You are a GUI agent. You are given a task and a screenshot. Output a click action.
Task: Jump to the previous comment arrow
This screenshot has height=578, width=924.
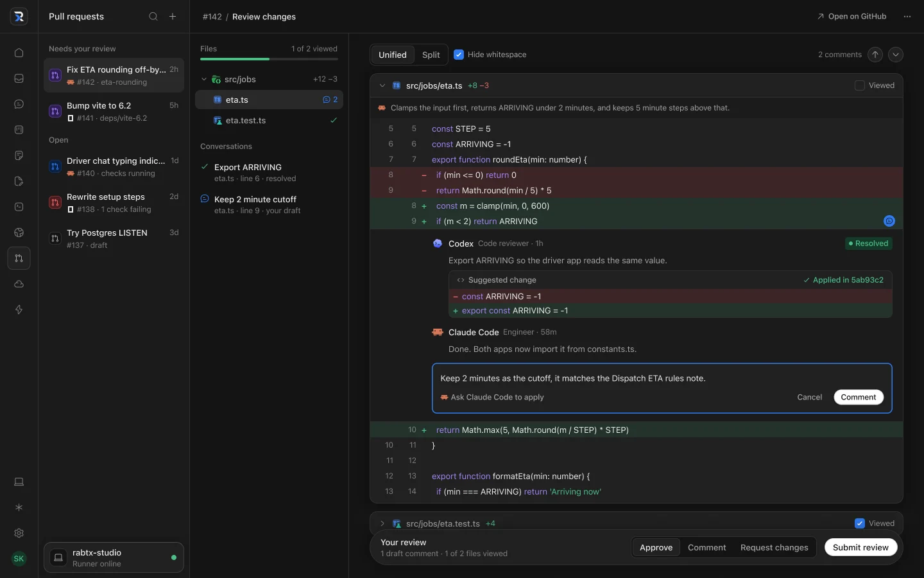[x=875, y=55]
